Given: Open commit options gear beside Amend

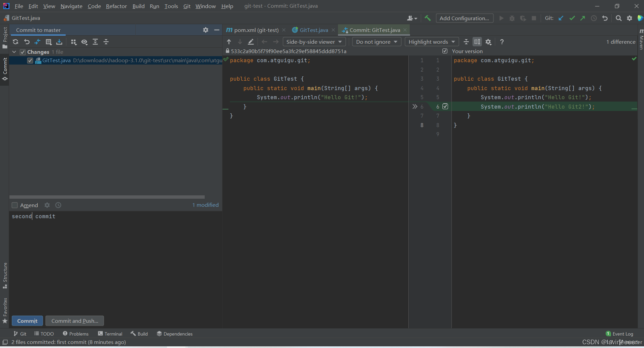Looking at the screenshot, I should pyautogui.click(x=47, y=205).
